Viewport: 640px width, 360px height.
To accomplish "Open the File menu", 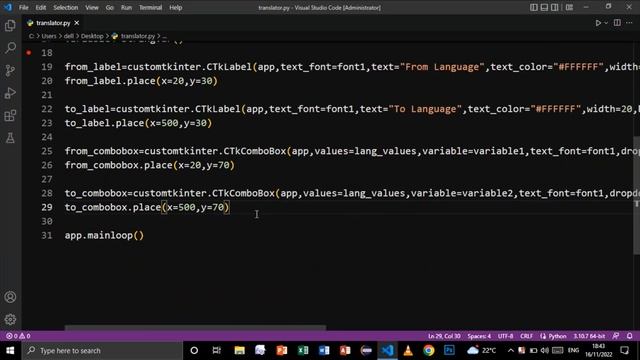I will 24,7.
